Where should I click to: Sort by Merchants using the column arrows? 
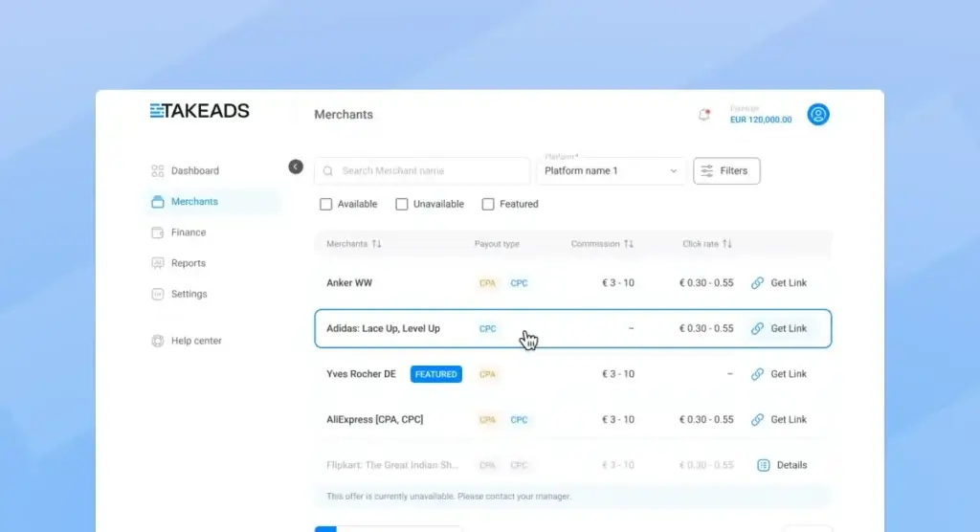[376, 244]
